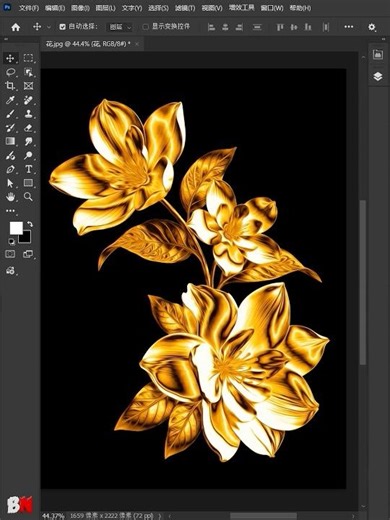
Task: Select the Pen tool
Action: 10,169
